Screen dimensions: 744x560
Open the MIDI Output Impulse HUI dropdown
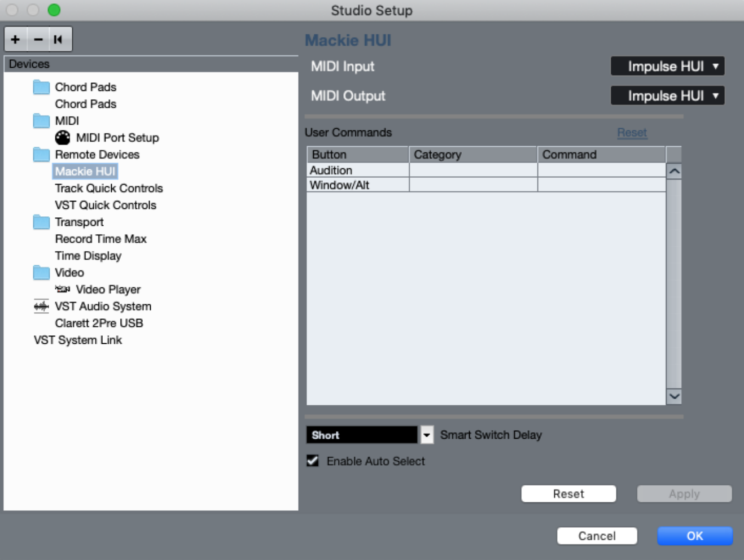pyautogui.click(x=667, y=95)
